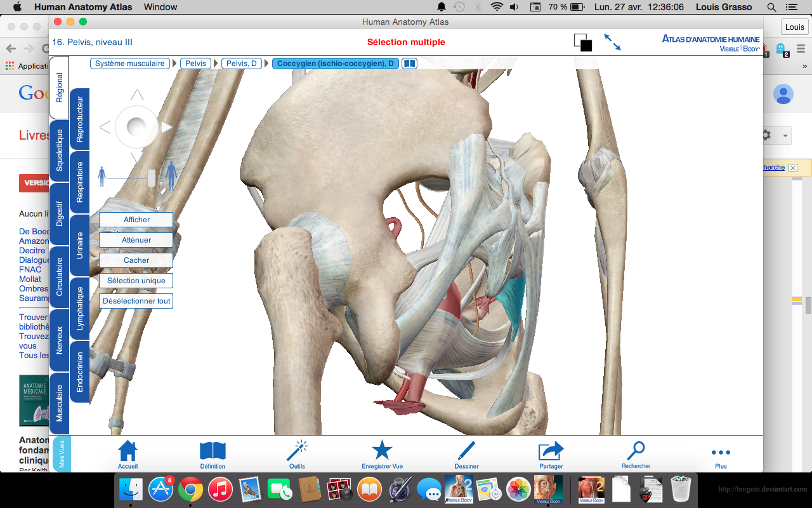Click the body-size zoom slider handle

pyautogui.click(x=152, y=178)
